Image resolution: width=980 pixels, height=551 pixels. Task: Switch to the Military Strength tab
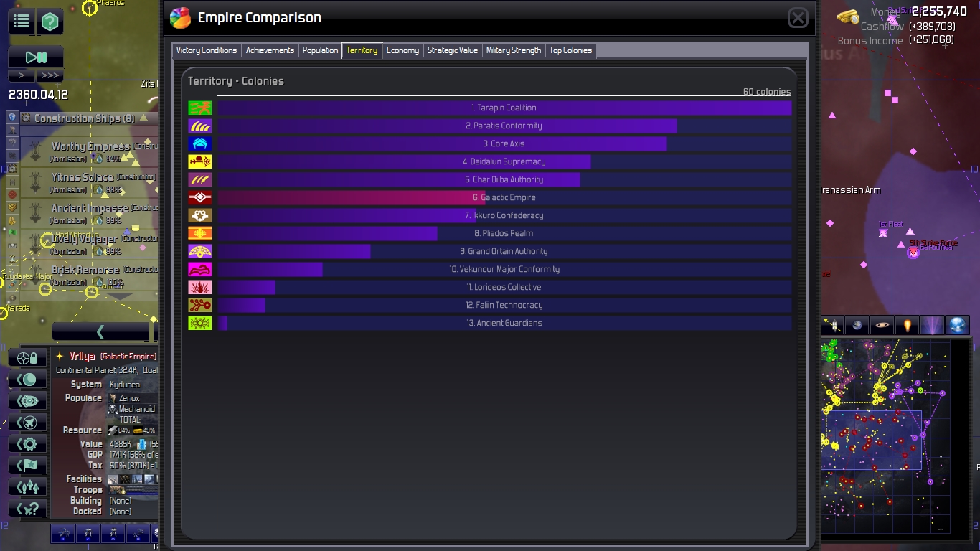[514, 50]
